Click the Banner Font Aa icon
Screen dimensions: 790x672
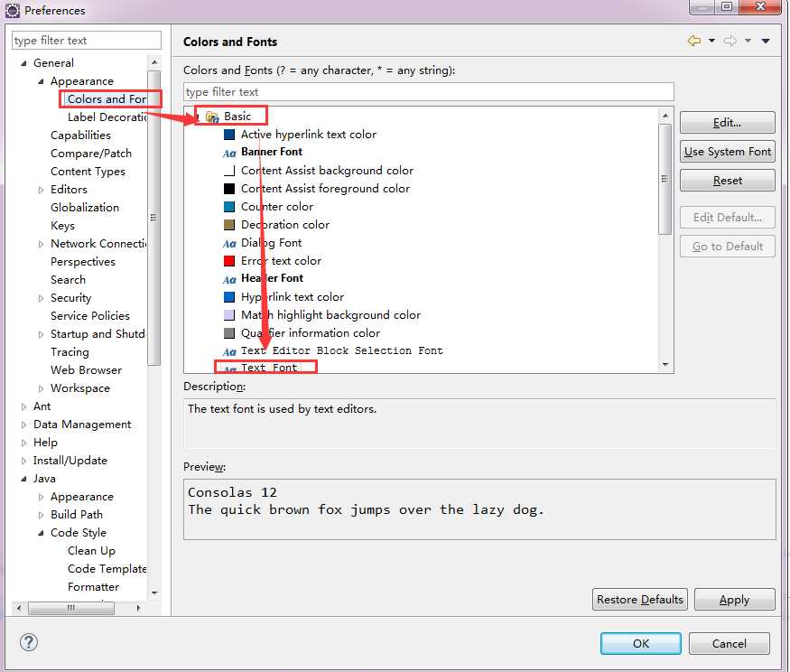(229, 153)
